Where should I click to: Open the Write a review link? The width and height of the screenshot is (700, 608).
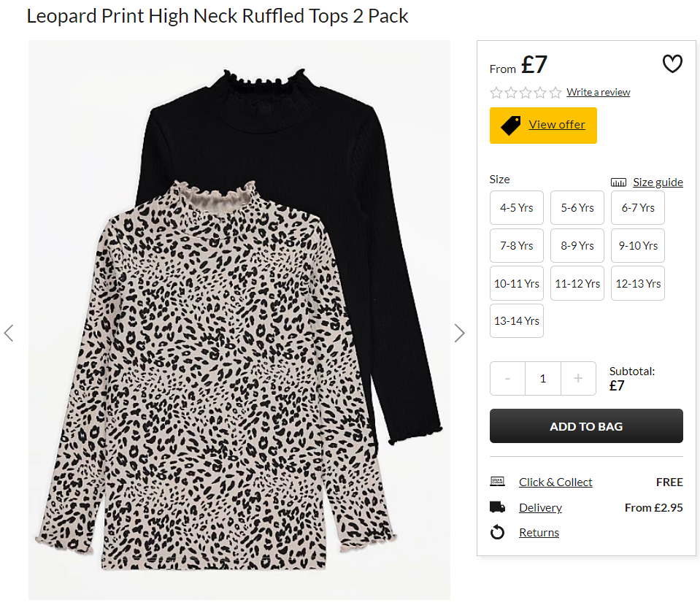point(598,92)
